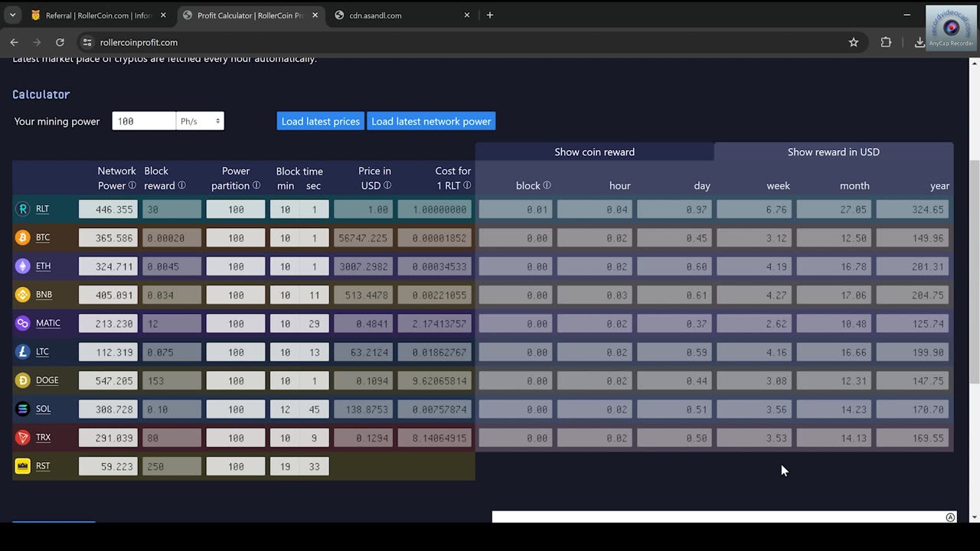Viewport: 980px width, 551px height.
Task: Edit the LTC price in USD field
Action: tap(363, 352)
